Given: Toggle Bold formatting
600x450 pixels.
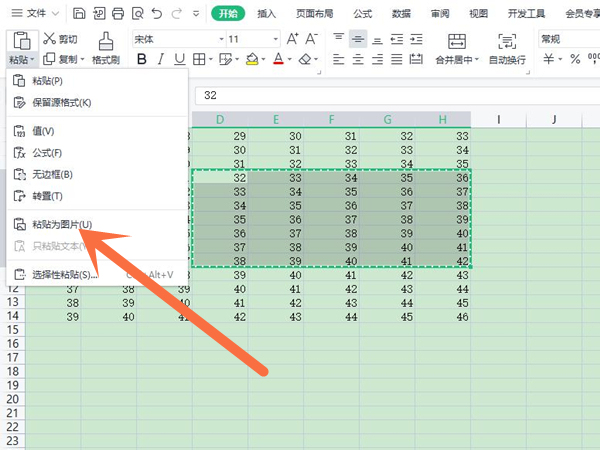Looking at the screenshot, I should pos(141,60).
